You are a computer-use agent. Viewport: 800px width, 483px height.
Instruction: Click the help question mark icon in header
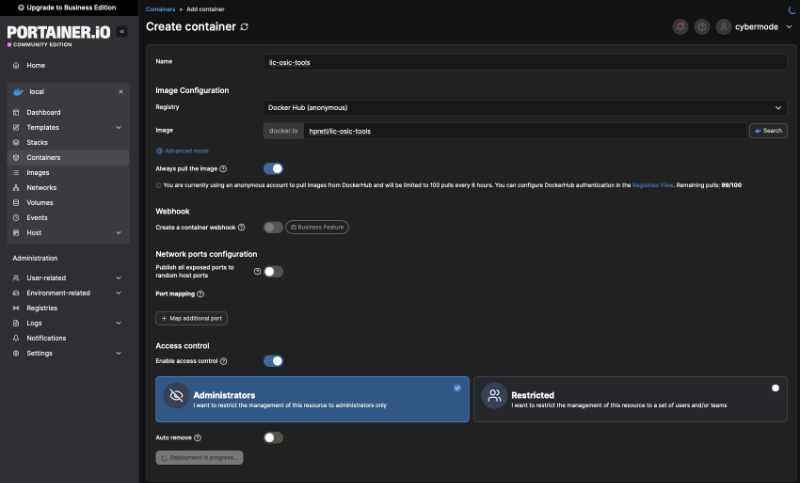(x=702, y=27)
